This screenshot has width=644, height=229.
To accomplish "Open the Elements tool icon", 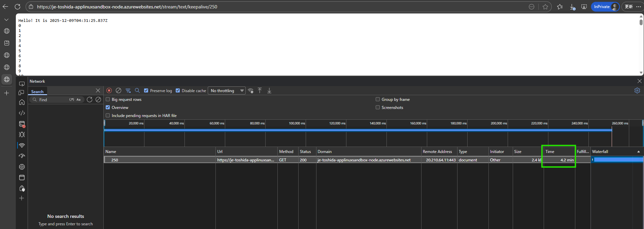I will [x=22, y=113].
